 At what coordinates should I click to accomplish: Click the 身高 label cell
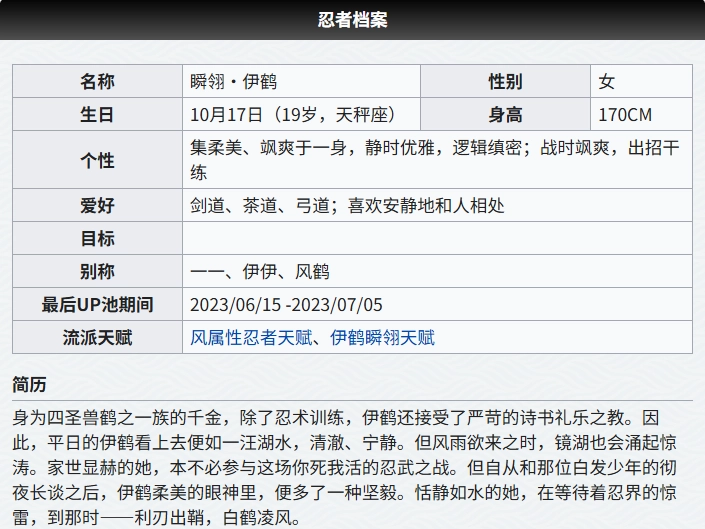tap(505, 115)
